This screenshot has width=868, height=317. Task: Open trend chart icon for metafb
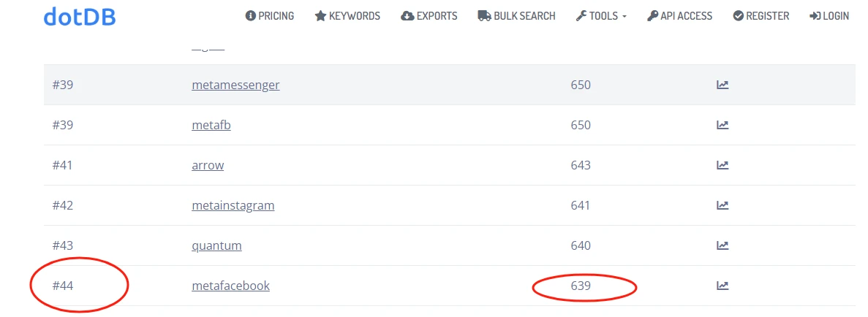tap(722, 125)
